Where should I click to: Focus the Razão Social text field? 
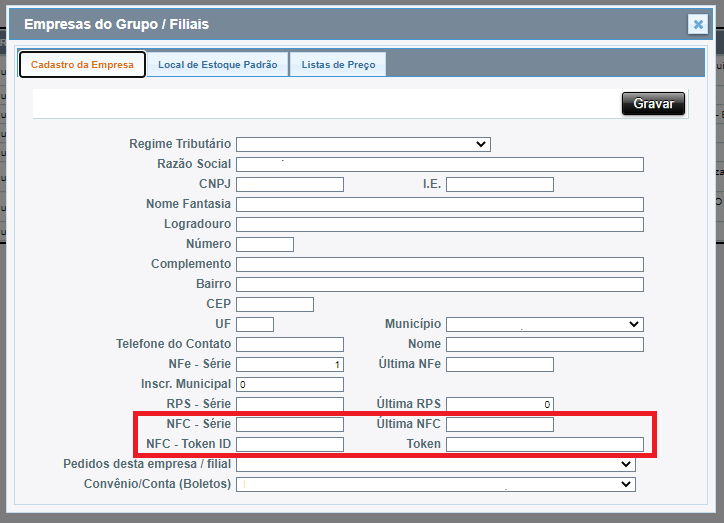coord(440,164)
